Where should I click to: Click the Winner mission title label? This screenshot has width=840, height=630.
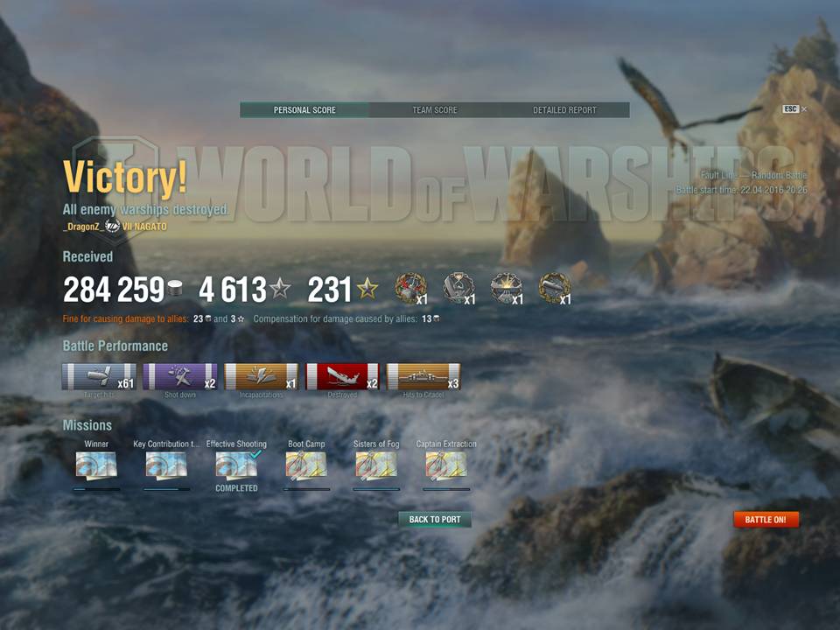point(96,444)
